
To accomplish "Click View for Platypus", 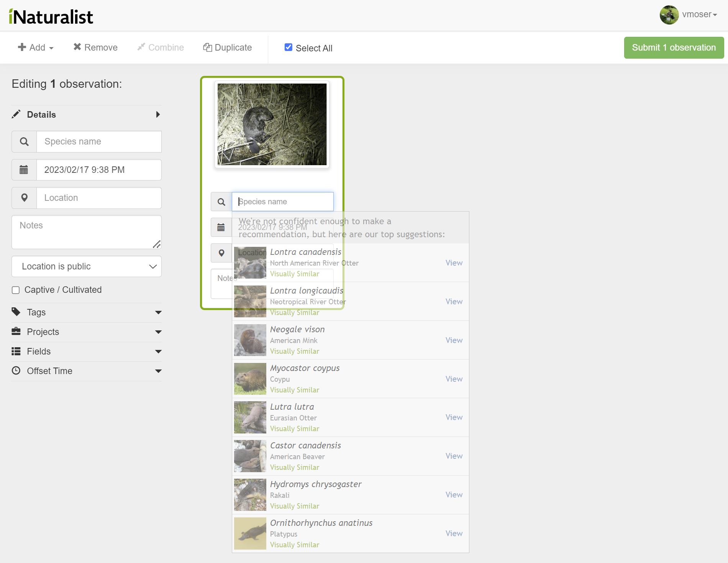I will coord(454,533).
